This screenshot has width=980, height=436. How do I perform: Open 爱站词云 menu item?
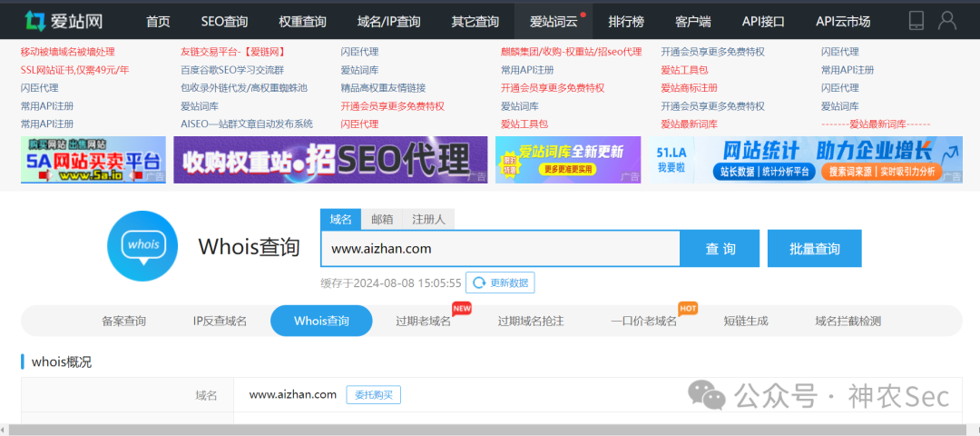pyautogui.click(x=554, y=22)
